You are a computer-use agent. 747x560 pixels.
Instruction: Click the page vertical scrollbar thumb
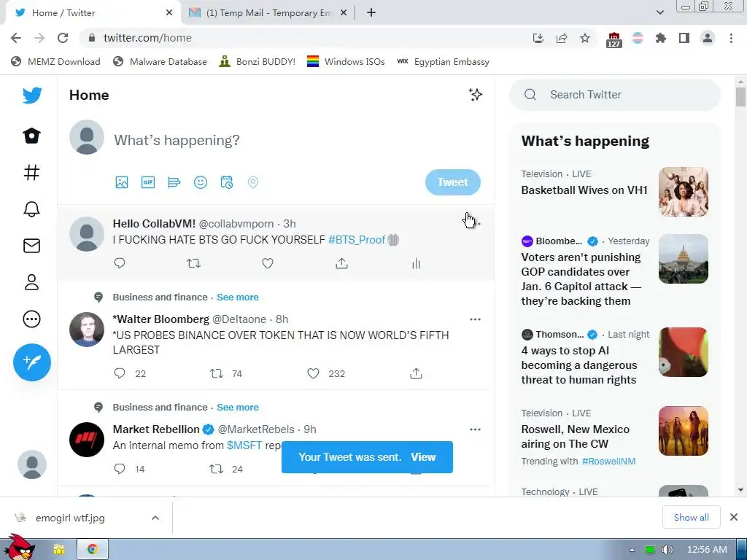[740, 97]
